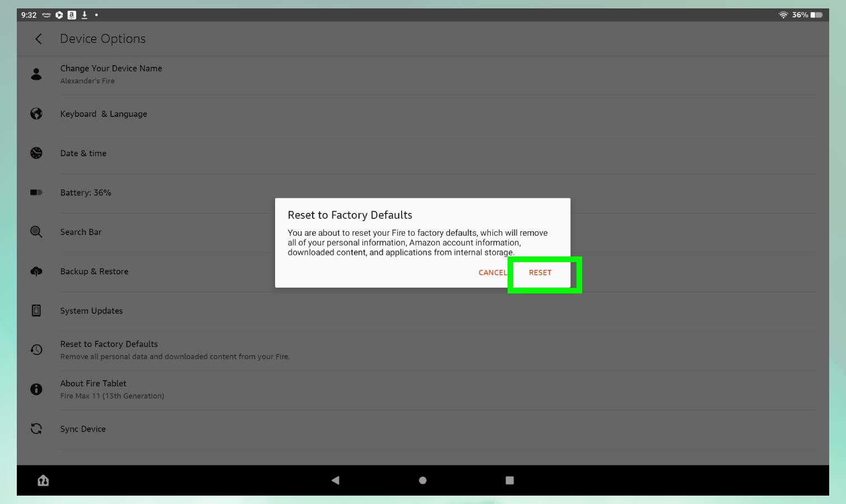Tap the circular home navigation button
Viewport: 846px width, 504px height.
tap(423, 480)
